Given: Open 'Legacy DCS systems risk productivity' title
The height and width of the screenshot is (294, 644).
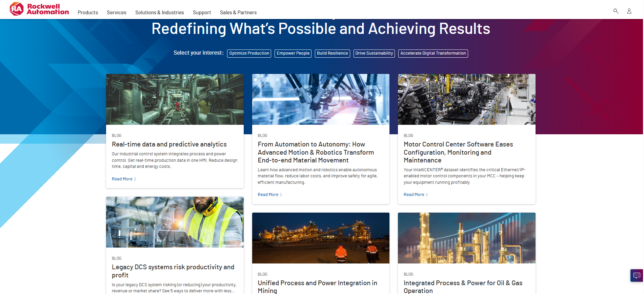Looking at the screenshot, I should tap(173, 271).
